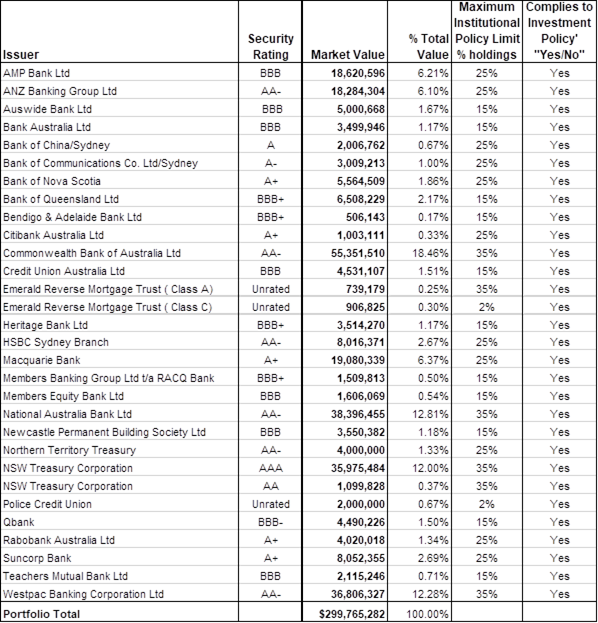Click AMP Bank Ltd issuer cell

coord(119,73)
